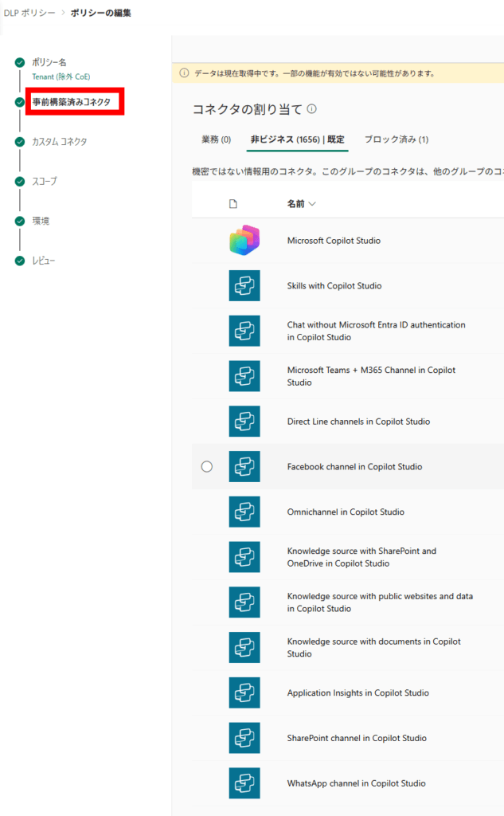This screenshot has height=816, width=504.
Task: Switch to the 業務 (0) tab
Action: point(216,139)
